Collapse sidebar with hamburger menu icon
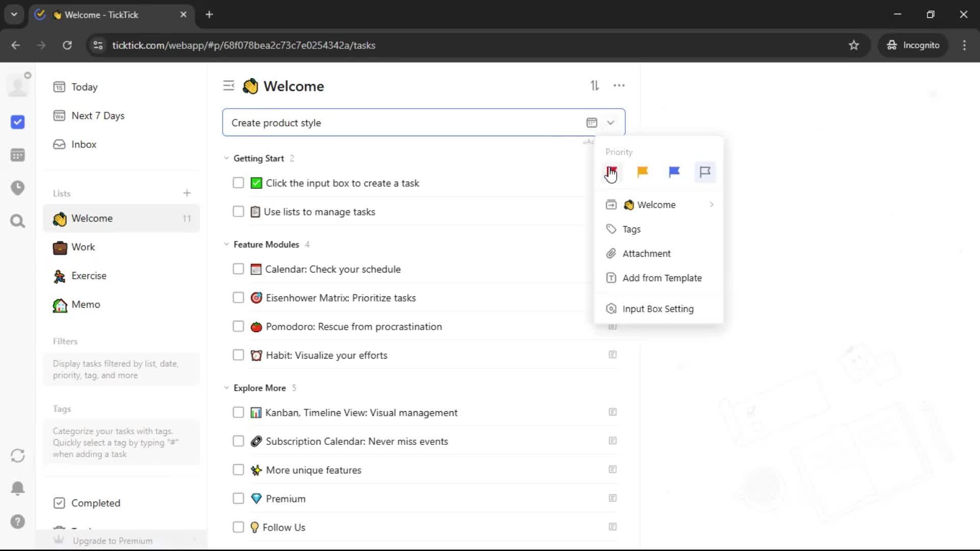Screen dimensions: 980x551 [x=229, y=86]
